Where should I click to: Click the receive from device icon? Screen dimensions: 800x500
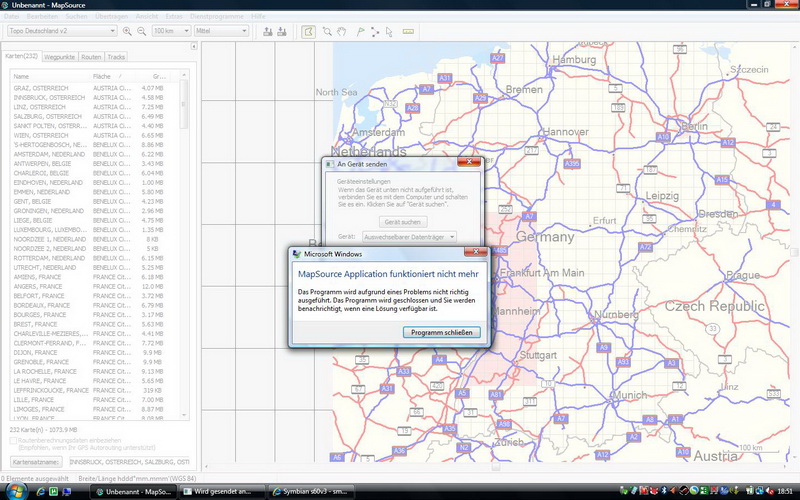coord(282,32)
